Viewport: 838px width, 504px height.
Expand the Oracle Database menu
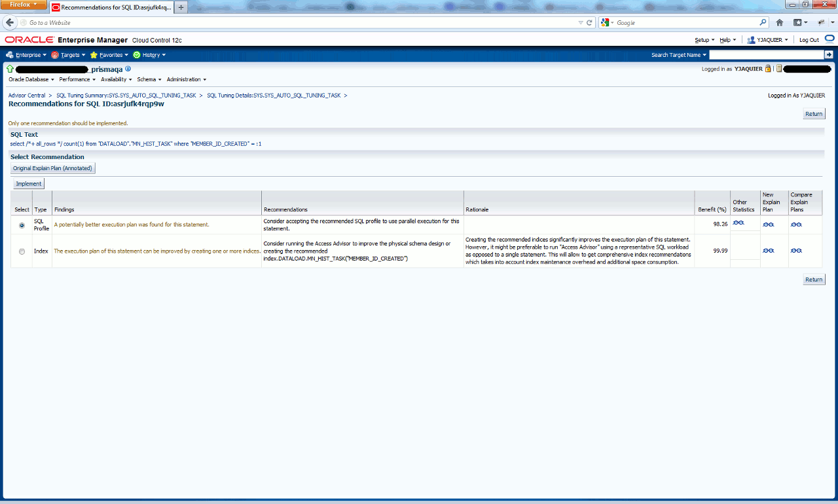(32, 79)
